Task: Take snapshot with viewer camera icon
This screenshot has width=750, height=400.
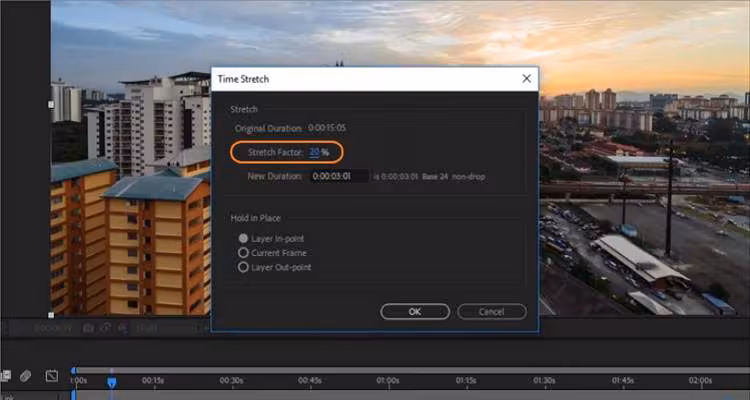Action: pos(88,328)
